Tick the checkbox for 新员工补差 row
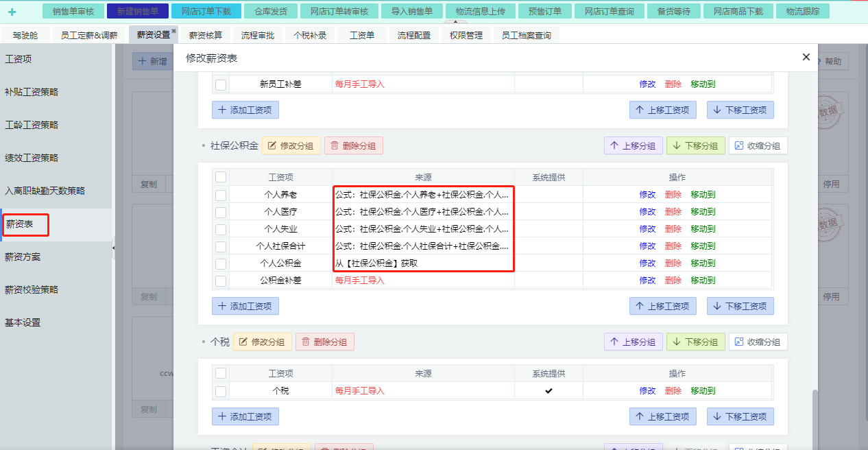Screen dimensions: 868x450 coord(221,84)
